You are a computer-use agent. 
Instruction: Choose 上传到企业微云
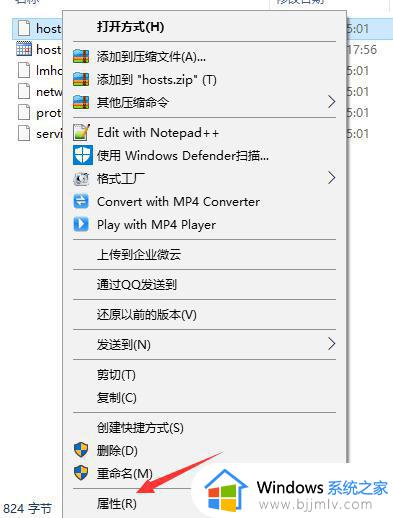point(204,254)
